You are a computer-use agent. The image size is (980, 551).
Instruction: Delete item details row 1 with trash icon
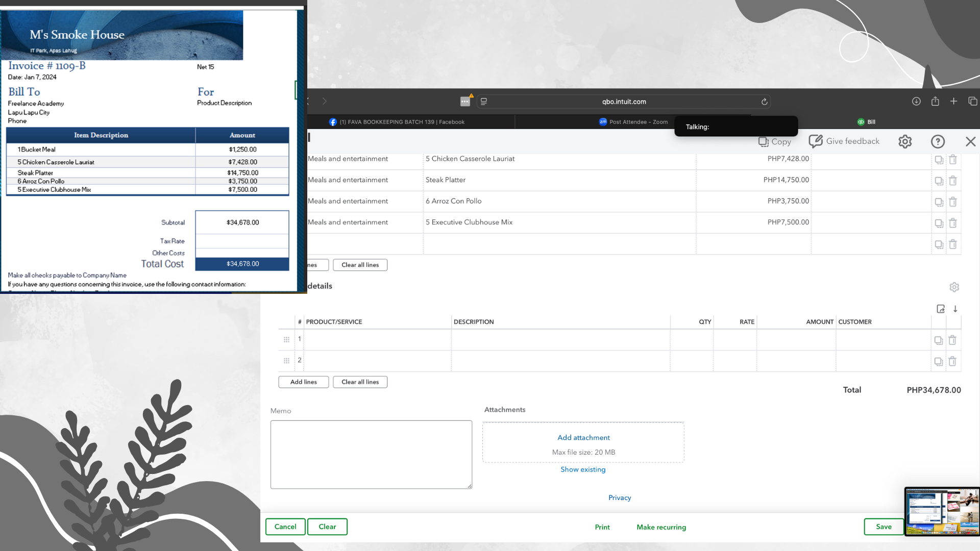point(952,340)
